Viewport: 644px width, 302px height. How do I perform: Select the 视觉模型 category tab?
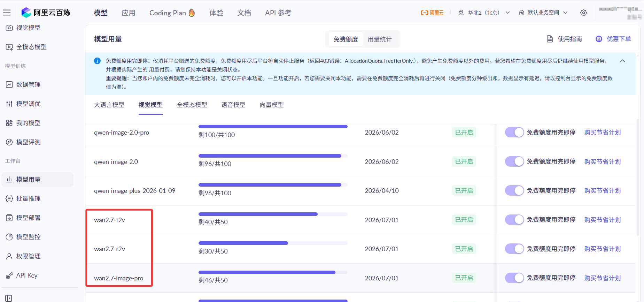150,105
